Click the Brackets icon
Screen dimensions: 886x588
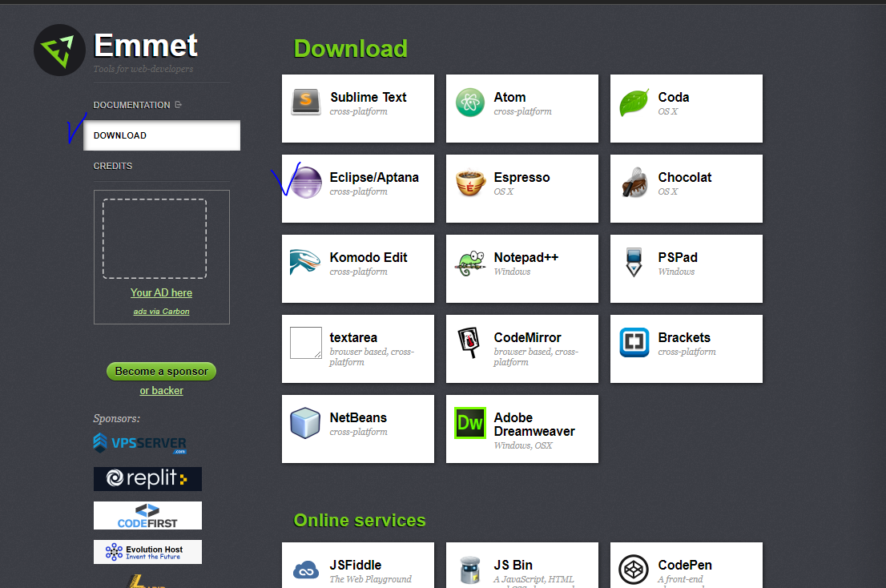[x=634, y=342]
